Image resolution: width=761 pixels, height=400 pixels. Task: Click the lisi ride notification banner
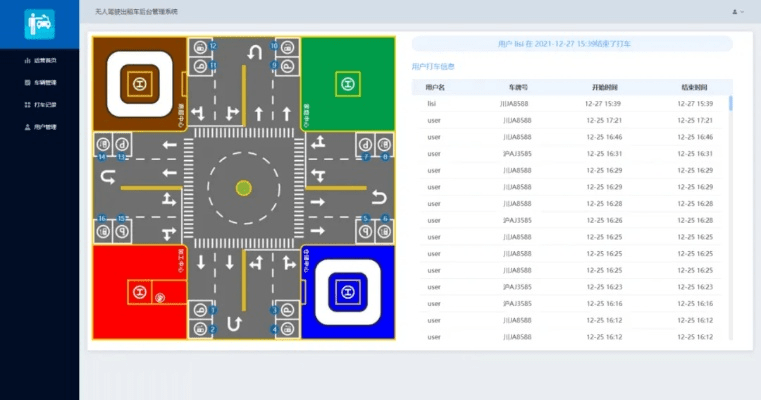click(571, 45)
